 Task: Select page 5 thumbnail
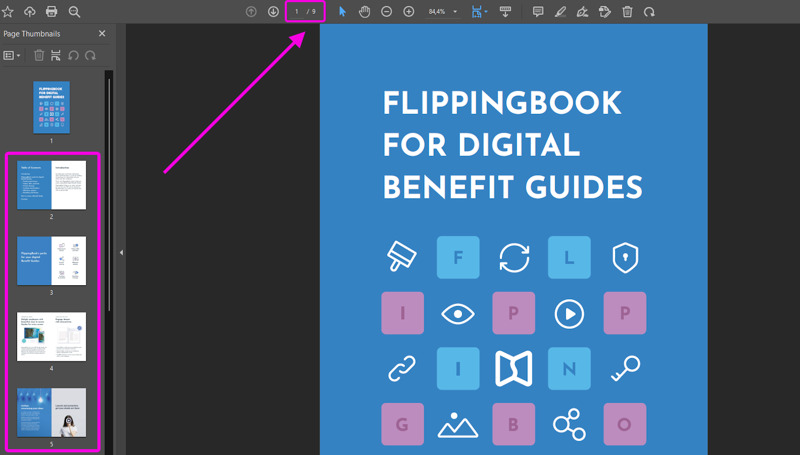[52, 413]
